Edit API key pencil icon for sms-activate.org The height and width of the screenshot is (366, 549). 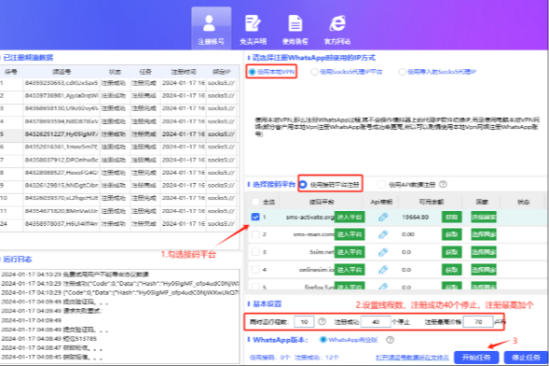click(x=383, y=217)
